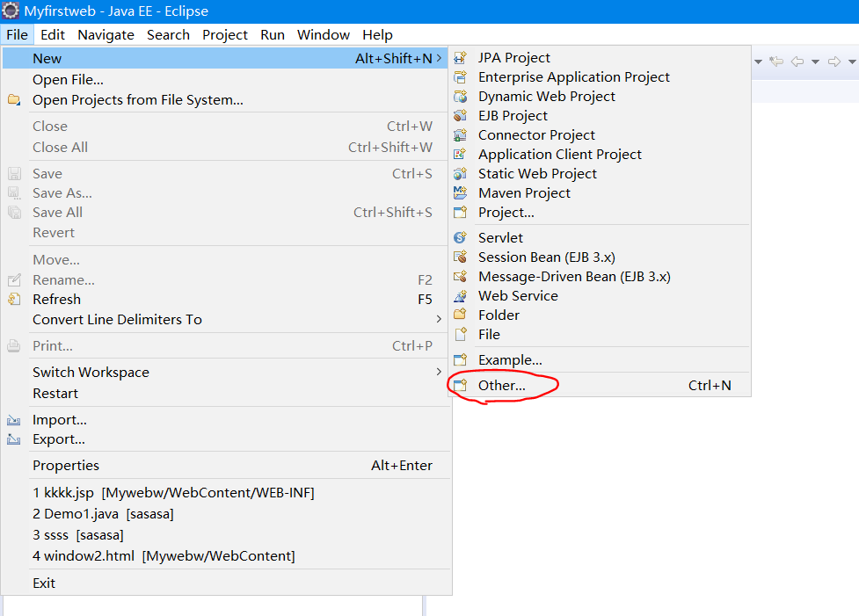Click the Connector Project icon

(x=460, y=134)
